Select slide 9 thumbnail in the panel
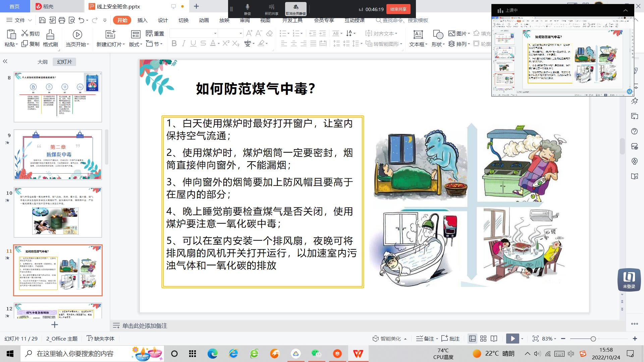 (58, 155)
